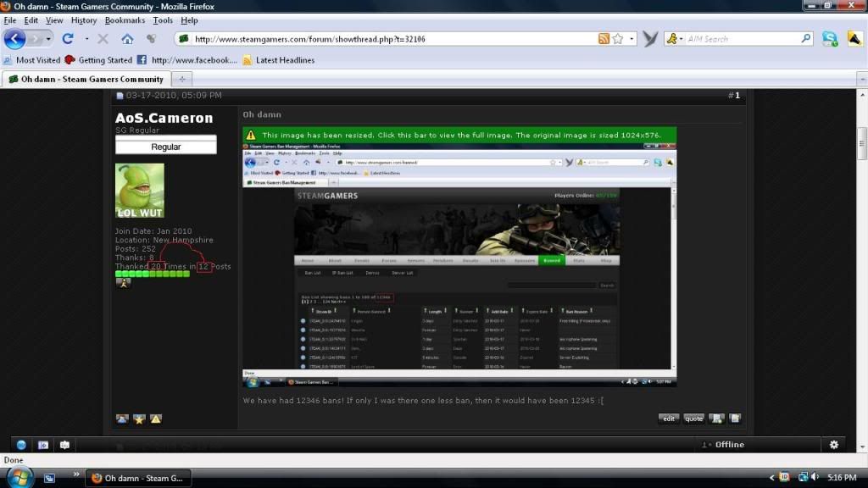The width and height of the screenshot is (868, 488).
Task: Click the stop loading X icon
Action: click(x=103, y=39)
